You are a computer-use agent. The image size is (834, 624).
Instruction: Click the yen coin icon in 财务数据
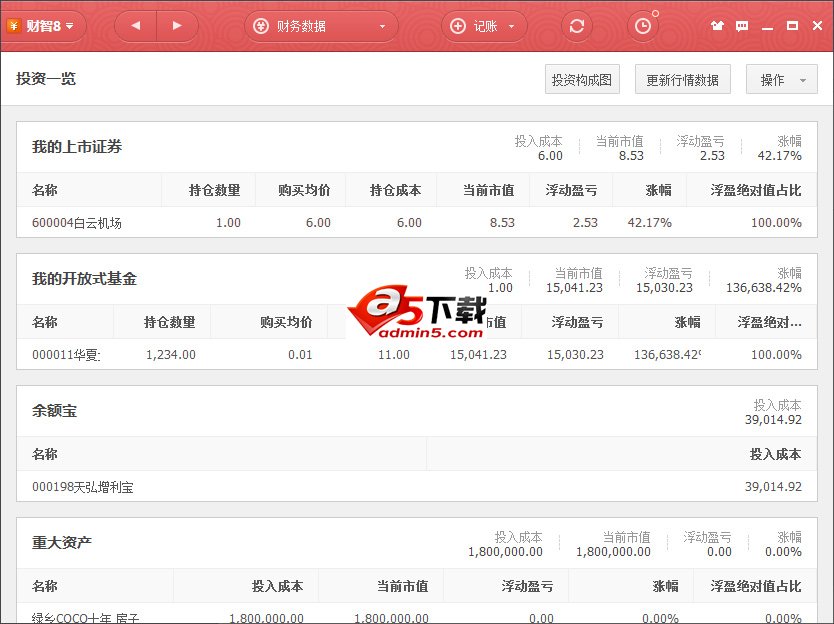(x=261, y=26)
